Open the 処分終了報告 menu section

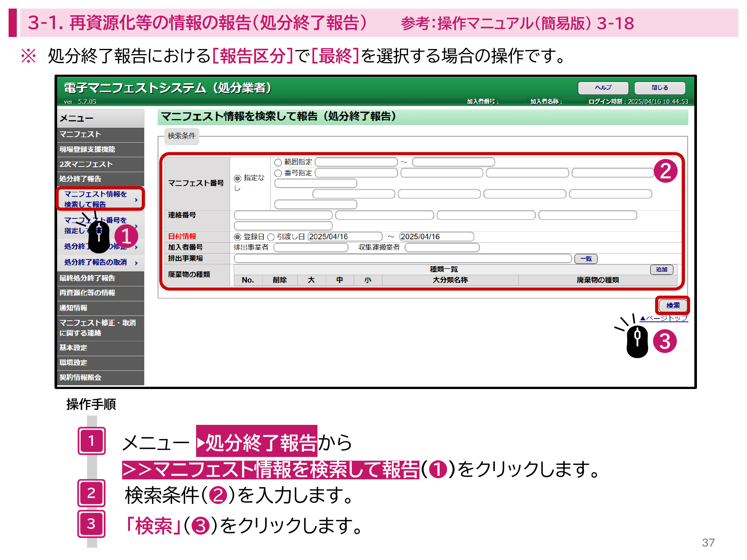pos(100,179)
